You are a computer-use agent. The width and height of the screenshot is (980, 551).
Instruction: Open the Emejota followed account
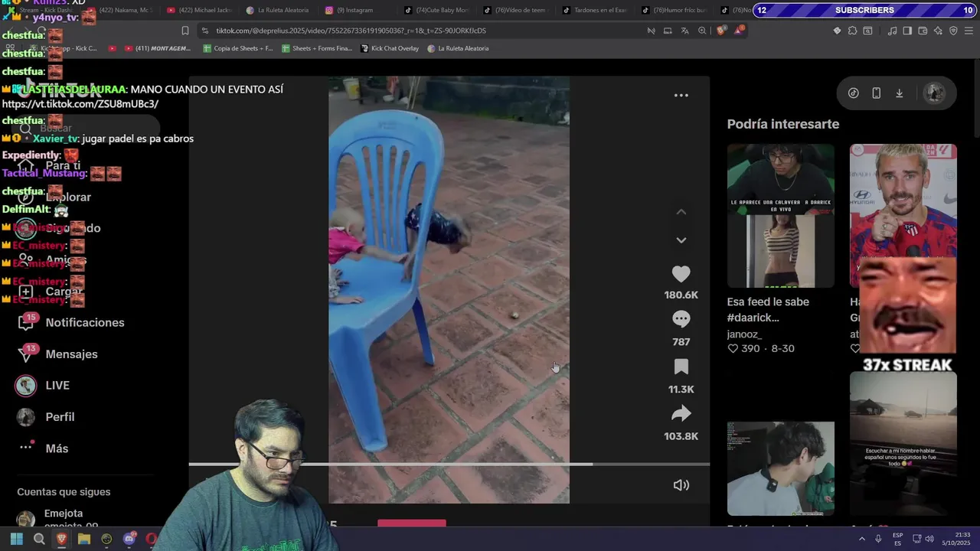click(x=57, y=519)
